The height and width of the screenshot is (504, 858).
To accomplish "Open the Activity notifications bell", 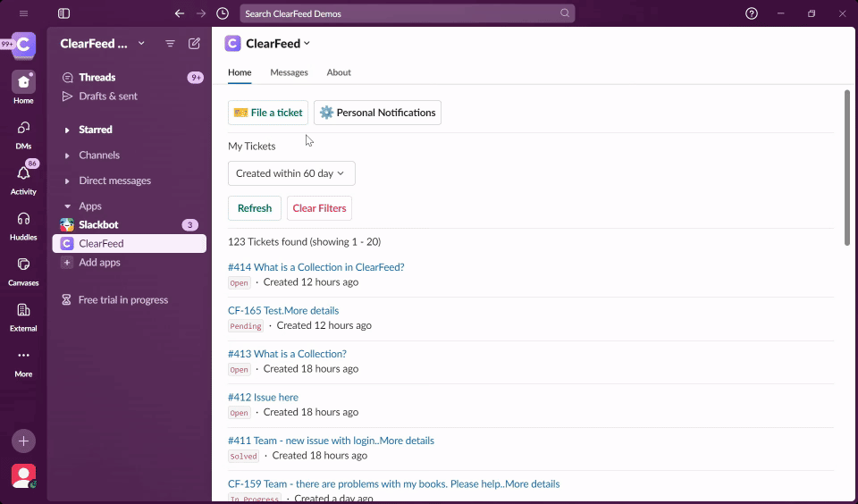I will click(23, 173).
